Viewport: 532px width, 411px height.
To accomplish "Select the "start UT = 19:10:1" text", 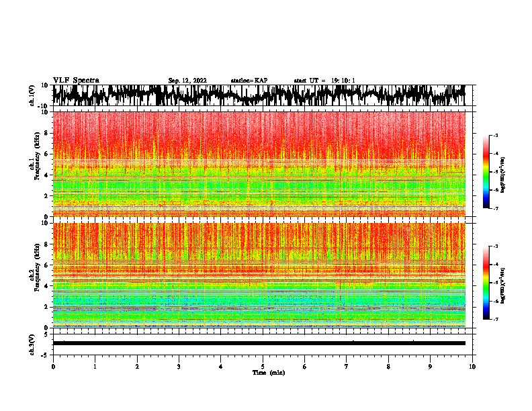I will pyautogui.click(x=324, y=81).
